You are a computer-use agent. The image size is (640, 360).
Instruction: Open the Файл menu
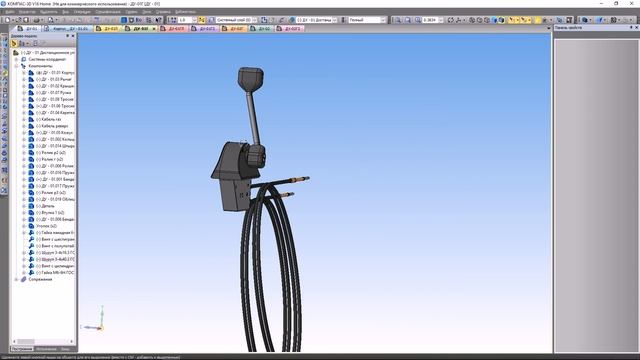click(x=10, y=12)
